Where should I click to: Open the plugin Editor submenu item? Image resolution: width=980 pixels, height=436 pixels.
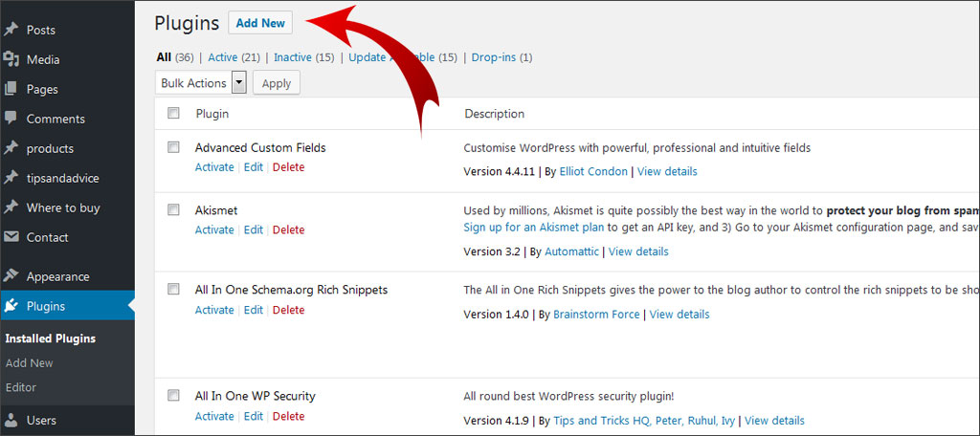[21, 387]
